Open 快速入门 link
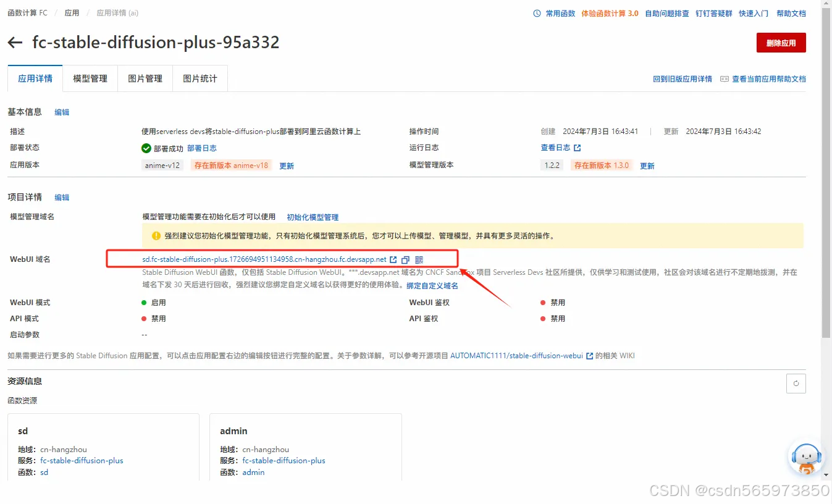This screenshot has width=832, height=504. pos(754,14)
